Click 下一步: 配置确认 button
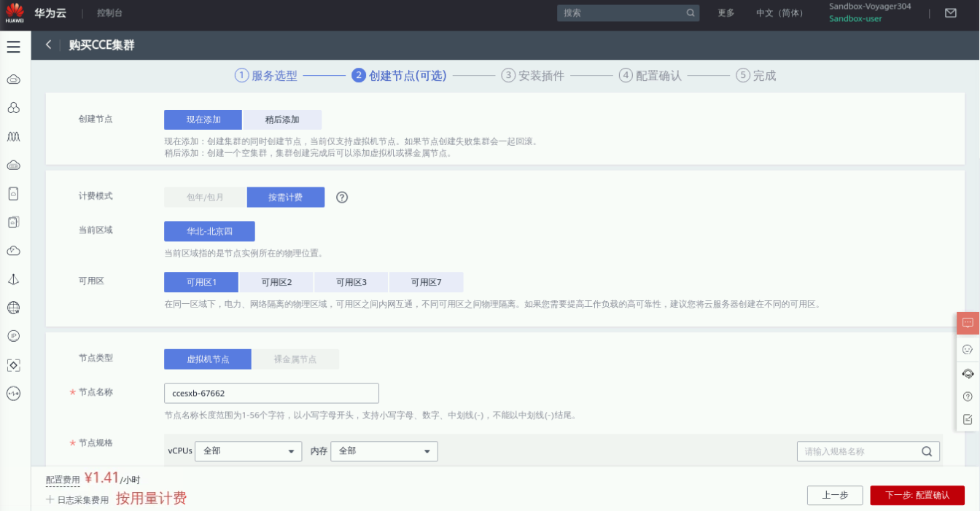This screenshot has height=511, width=980. 917,495
